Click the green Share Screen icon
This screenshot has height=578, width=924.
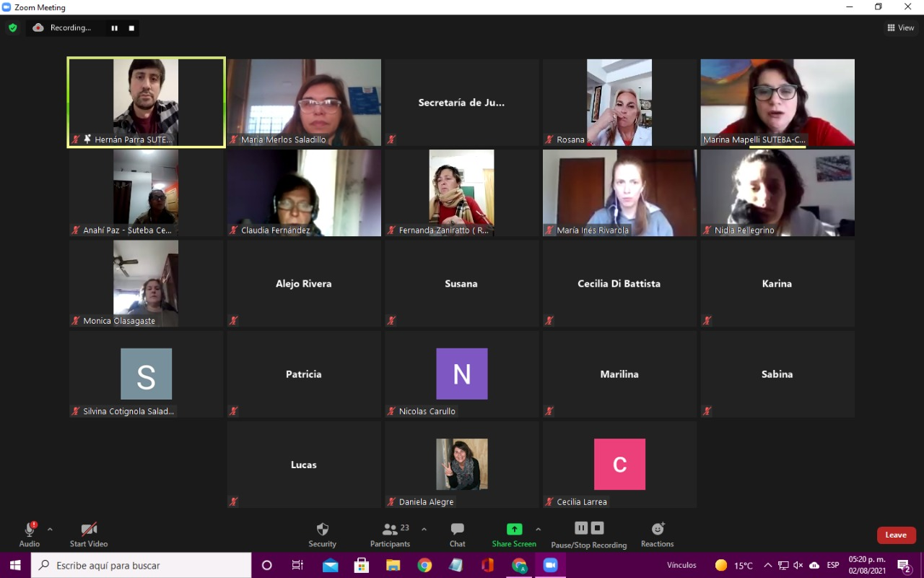pyautogui.click(x=514, y=530)
